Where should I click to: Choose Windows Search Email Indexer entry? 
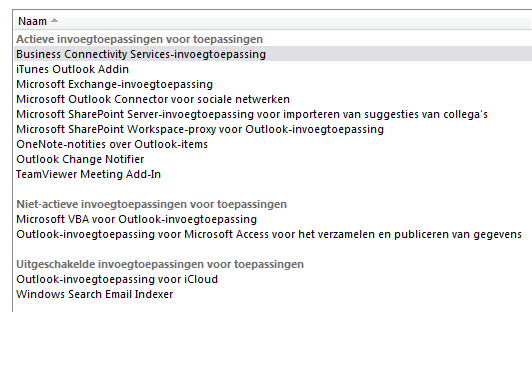(273, 294)
